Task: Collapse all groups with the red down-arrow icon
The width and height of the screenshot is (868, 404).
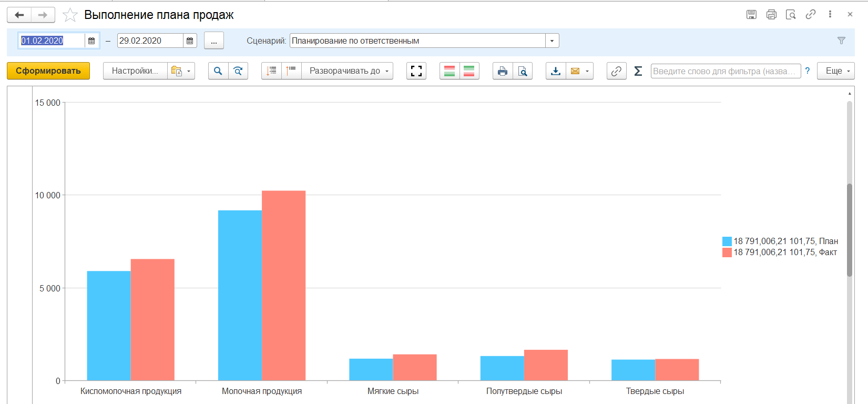Action: pyautogui.click(x=272, y=71)
